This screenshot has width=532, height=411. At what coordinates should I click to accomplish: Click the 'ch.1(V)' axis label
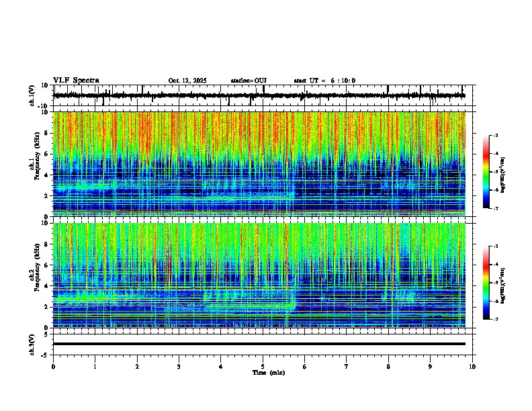32,96
